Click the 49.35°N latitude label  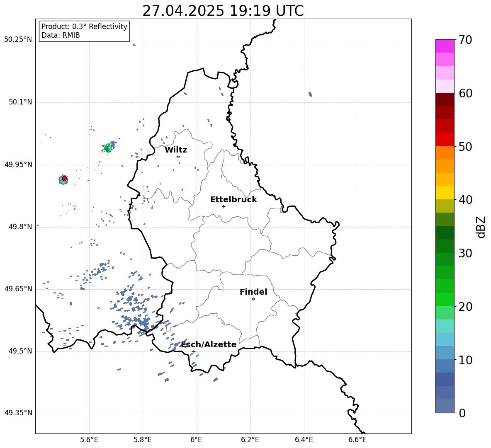[x=18, y=413]
